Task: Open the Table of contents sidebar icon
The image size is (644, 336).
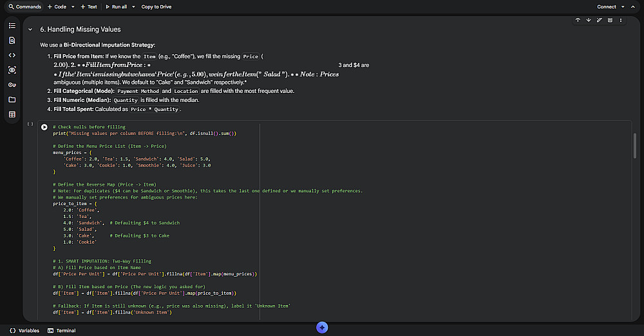Action: (x=12, y=25)
